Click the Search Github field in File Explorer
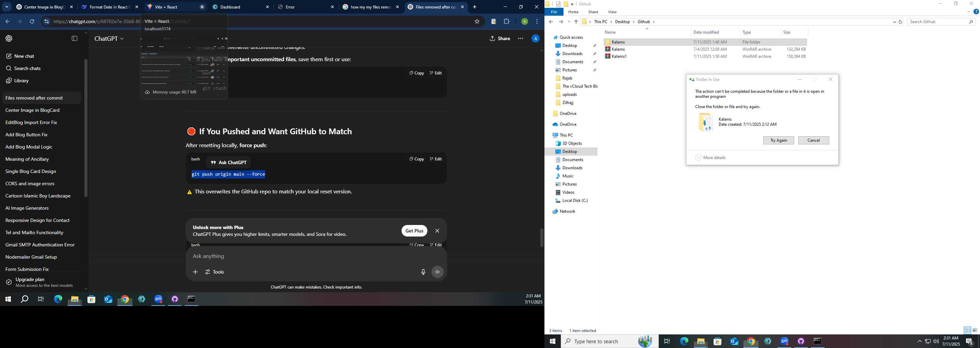The image size is (980, 348). click(x=941, y=22)
